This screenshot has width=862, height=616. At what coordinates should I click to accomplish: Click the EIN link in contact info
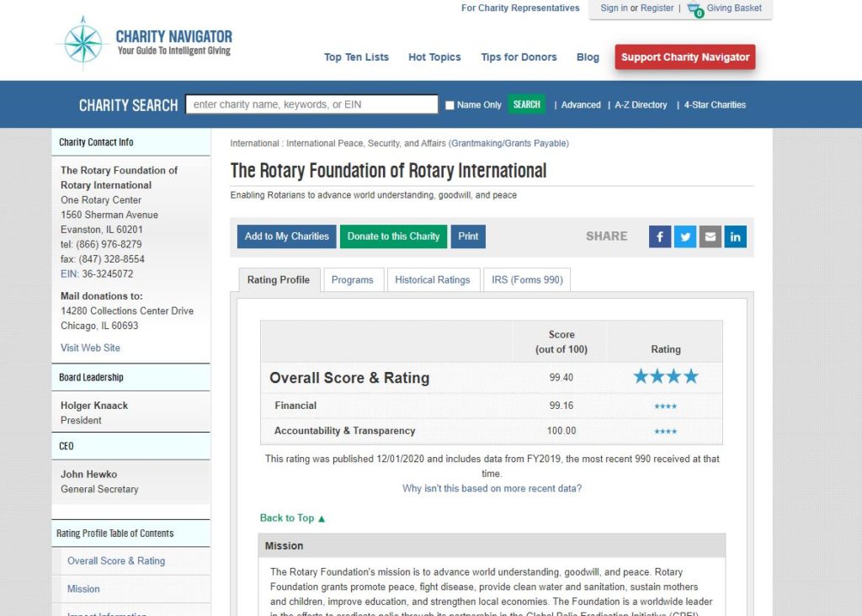69,273
